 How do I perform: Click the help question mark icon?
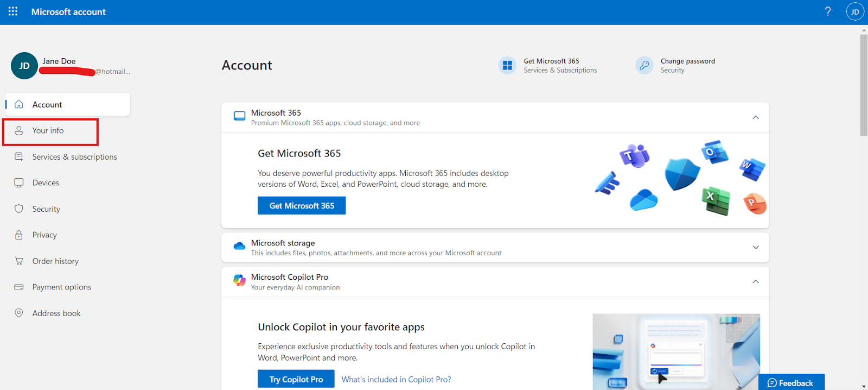tap(828, 11)
